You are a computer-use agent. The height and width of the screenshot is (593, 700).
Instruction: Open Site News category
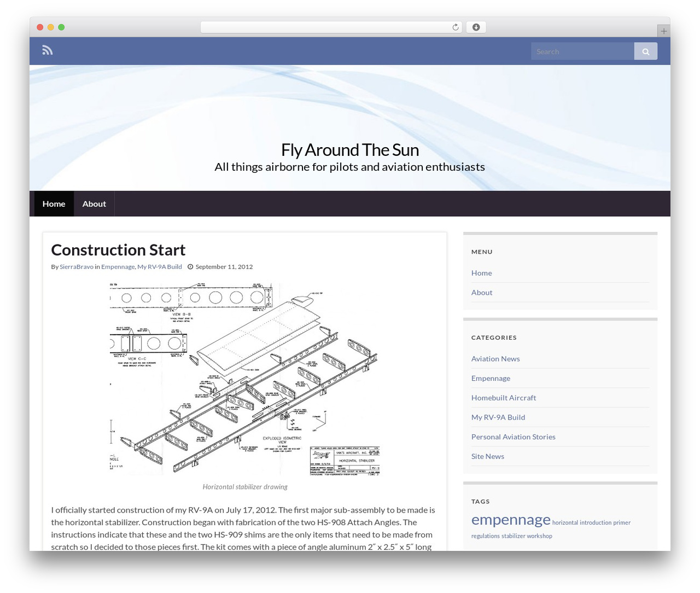(x=488, y=456)
